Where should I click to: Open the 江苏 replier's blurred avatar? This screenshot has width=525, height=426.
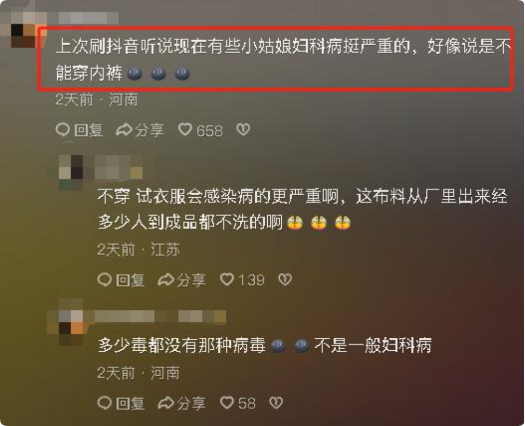pos(71,172)
